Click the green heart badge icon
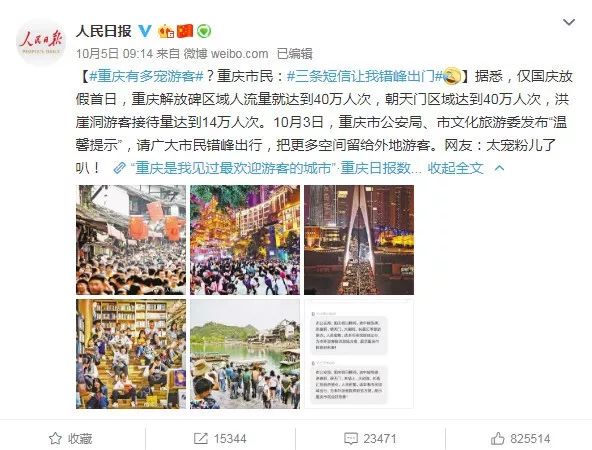592x450 pixels. (204, 31)
